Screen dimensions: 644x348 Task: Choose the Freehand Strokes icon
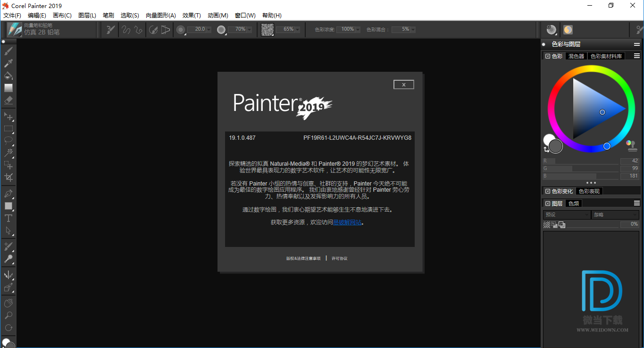[125, 30]
